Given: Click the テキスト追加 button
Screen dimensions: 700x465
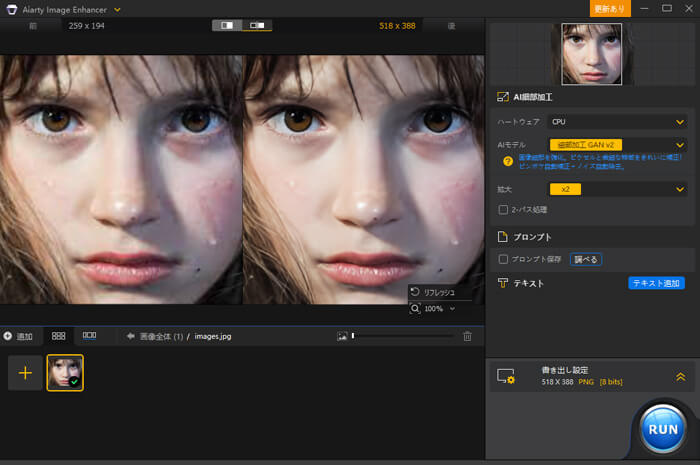Looking at the screenshot, I should (x=656, y=283).
